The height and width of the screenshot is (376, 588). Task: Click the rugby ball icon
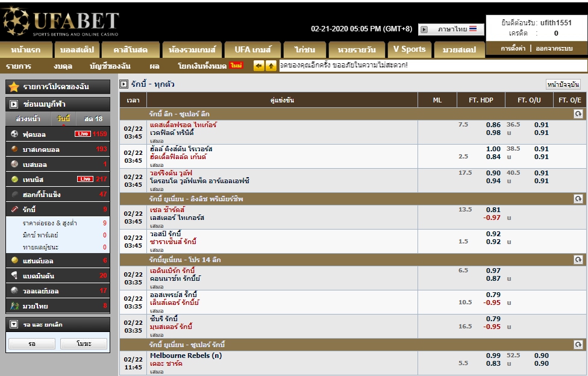[14, 209]
